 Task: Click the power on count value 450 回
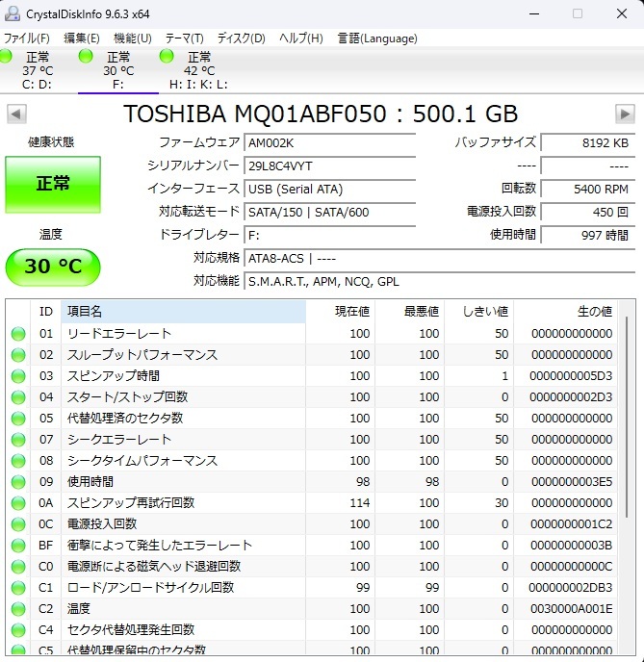point(588,212)
